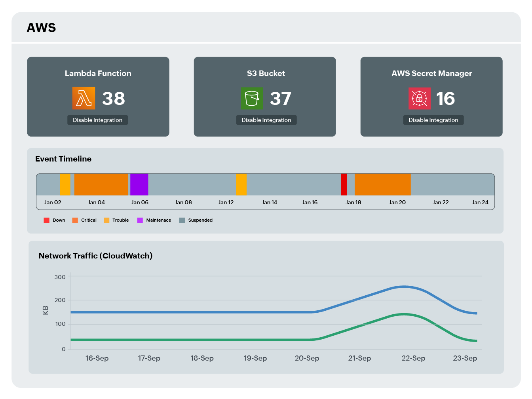Click the purple Maintenace legend swatch
This screenshot has width=532, height=399.
click(x=140, y=220)
